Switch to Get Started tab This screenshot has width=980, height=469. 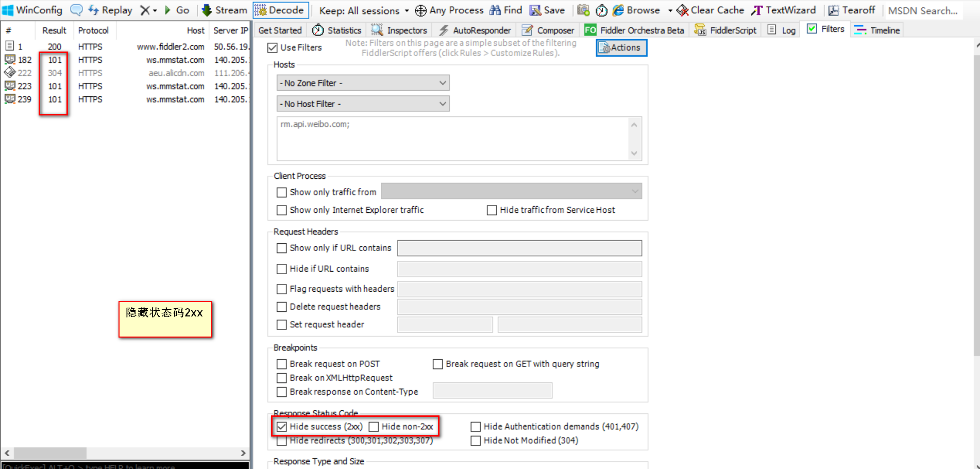280,30
